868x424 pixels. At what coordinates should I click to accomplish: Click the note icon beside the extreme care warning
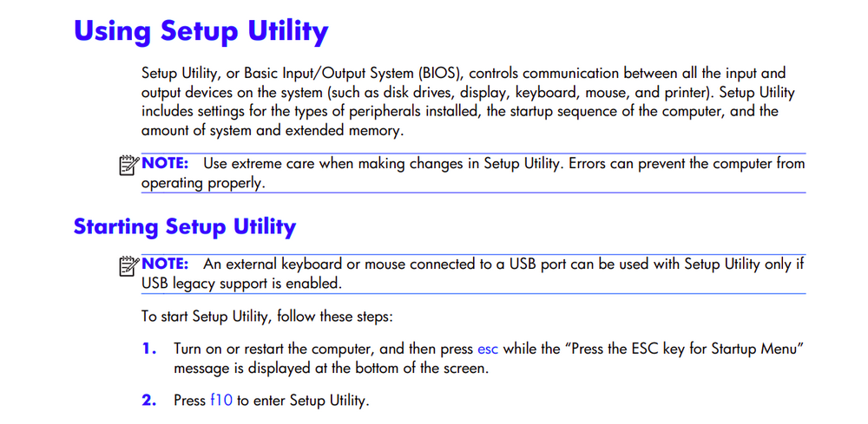click(x=129, y=165)
